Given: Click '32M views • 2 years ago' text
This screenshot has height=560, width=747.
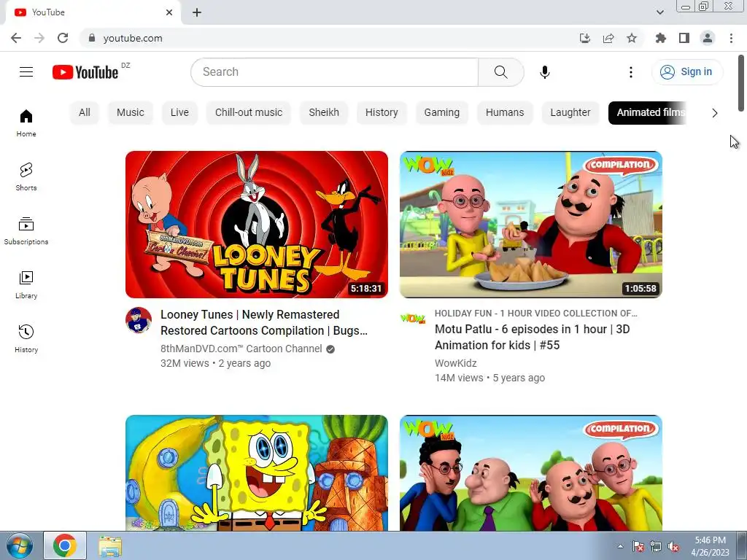Looking at the screenshot, I should (215, 363).
